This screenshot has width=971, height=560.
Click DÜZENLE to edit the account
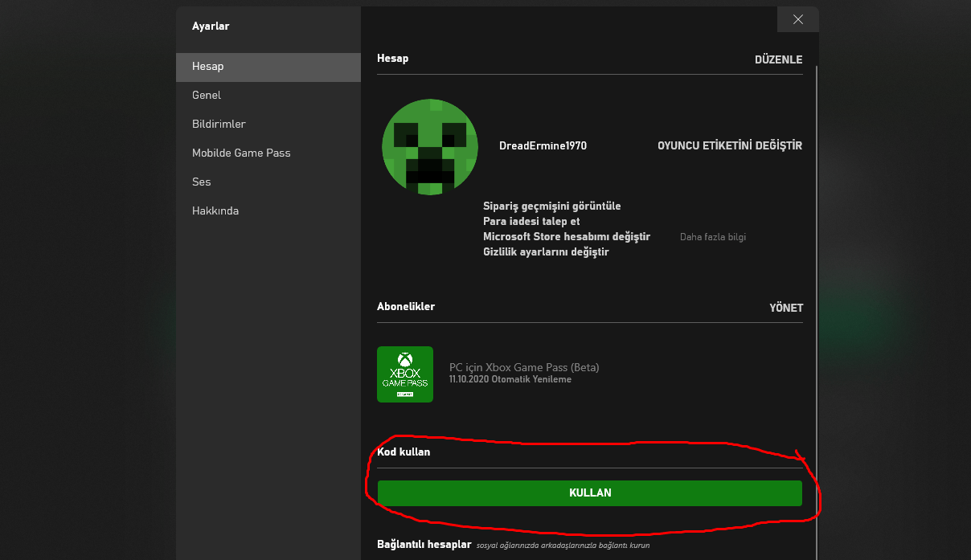(778, 60)
